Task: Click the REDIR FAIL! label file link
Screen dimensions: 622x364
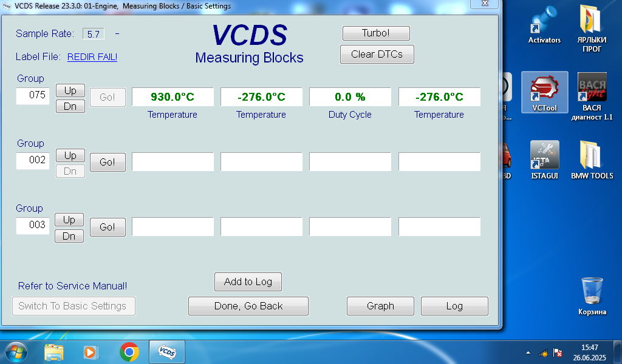Action: 92,56
